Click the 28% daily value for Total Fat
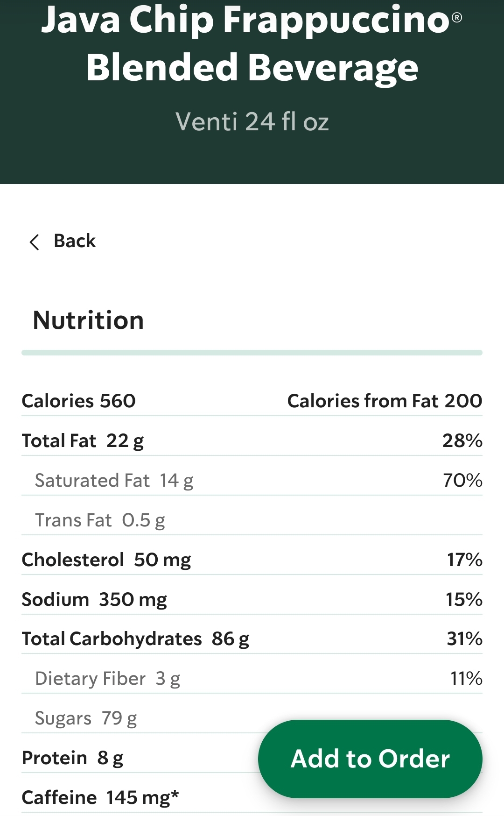504x816 pixels. (x=462, y=440)
